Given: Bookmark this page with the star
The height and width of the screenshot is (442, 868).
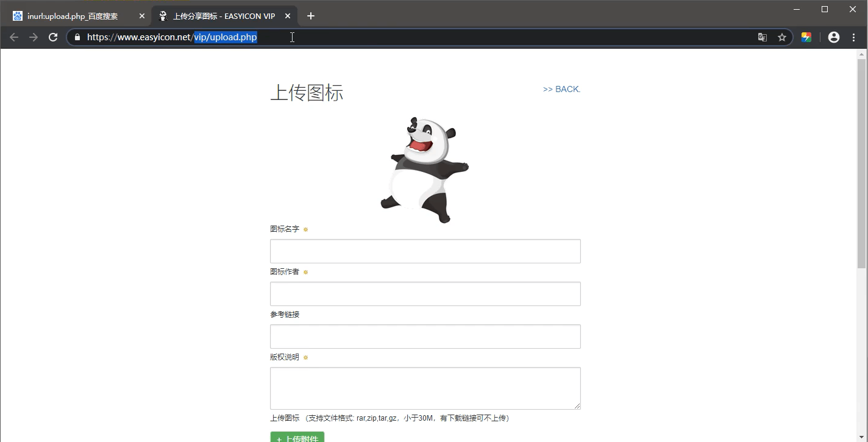Looking at the screenshot, I should pos(782,37).
